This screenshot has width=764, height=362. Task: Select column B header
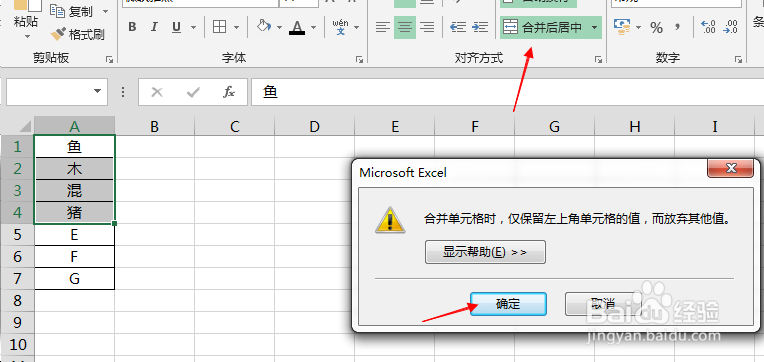tap(154, 127)
